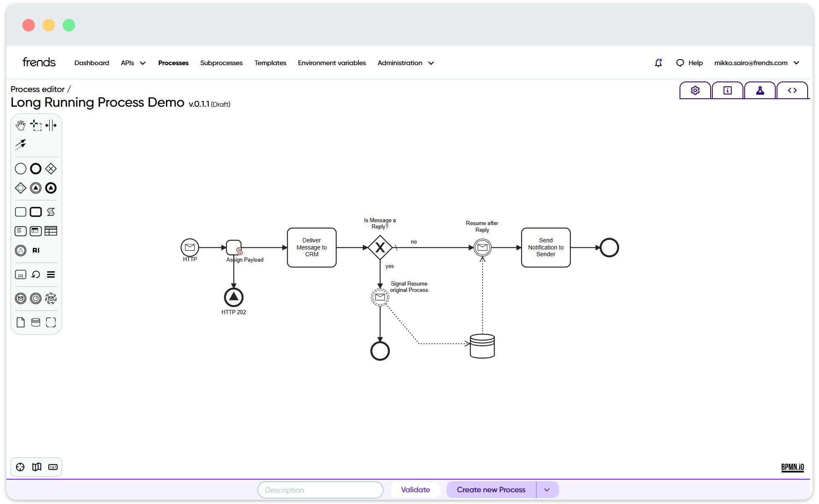Choose the timer intermediate event icon
This screenshot has height=504, width=819.
(x=36, y=298)
